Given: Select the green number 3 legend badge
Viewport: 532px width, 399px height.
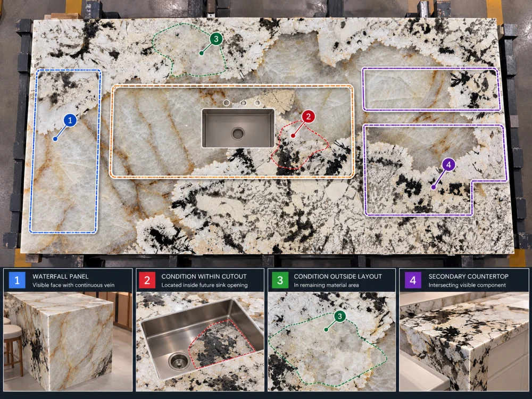Looking at the screenshot, I should pos(280,280).
